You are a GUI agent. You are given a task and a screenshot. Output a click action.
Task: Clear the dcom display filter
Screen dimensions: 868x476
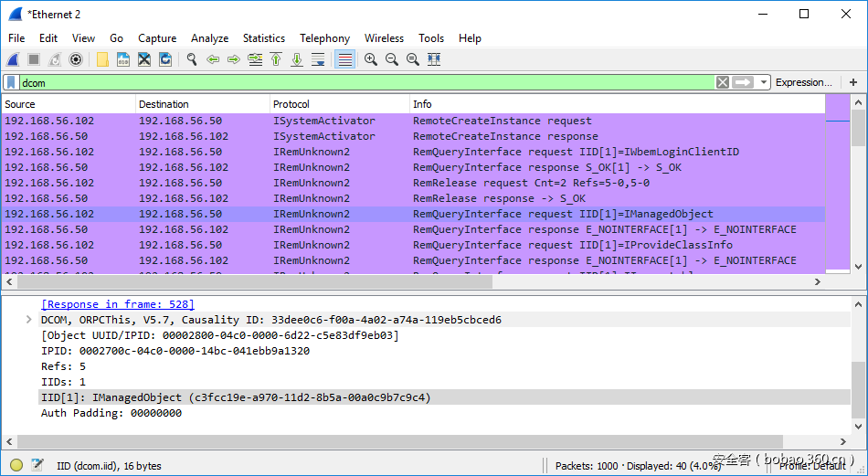click(x=723, y=82)
